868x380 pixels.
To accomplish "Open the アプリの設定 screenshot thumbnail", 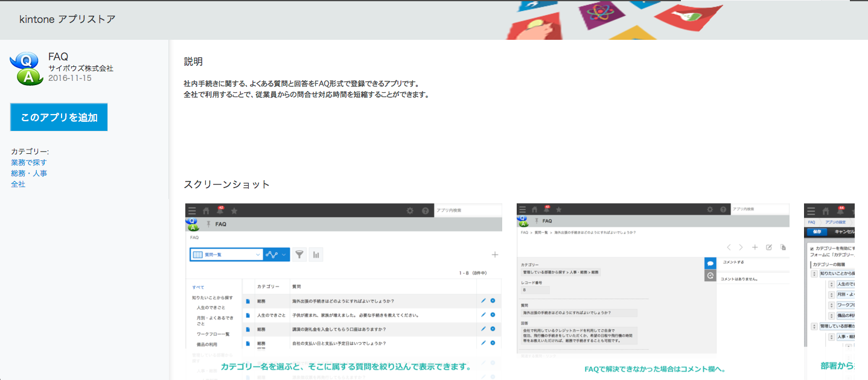I will 830,291.
